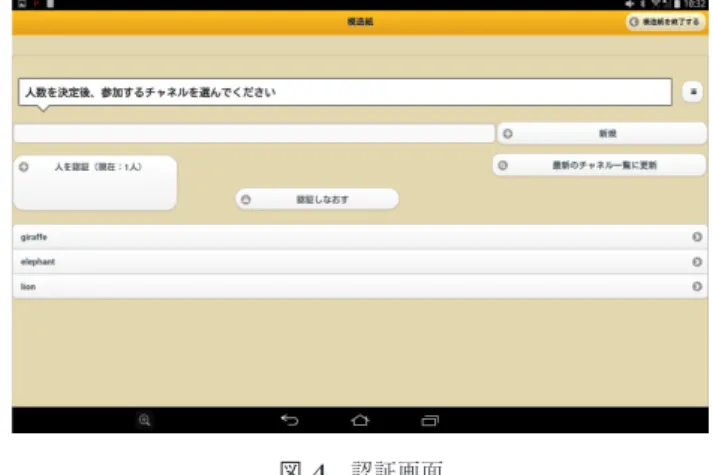The height and width of the screenshot is (475, 713).
Task: Tap the clock in the status bar
Action: click(x=695, y=4)
